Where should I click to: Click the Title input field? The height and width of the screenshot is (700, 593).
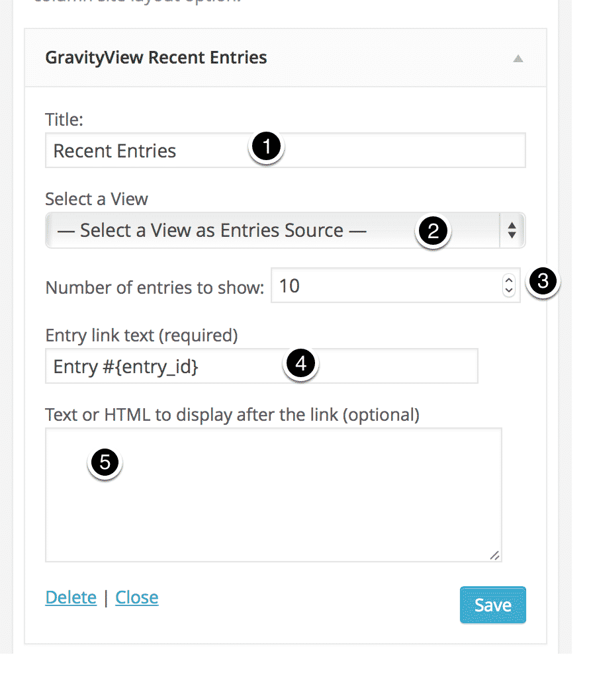pos(285,150)
